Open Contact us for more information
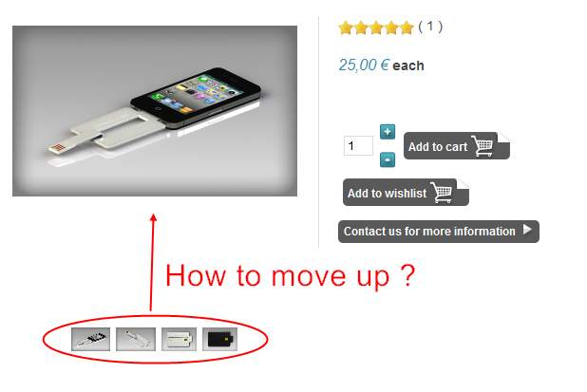The width and height of the screenshot is (587, 392). 439,232
